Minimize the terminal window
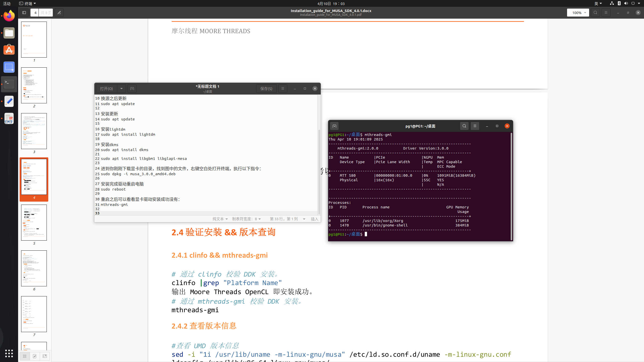The image size is (644, 362). tap(487, 126)
